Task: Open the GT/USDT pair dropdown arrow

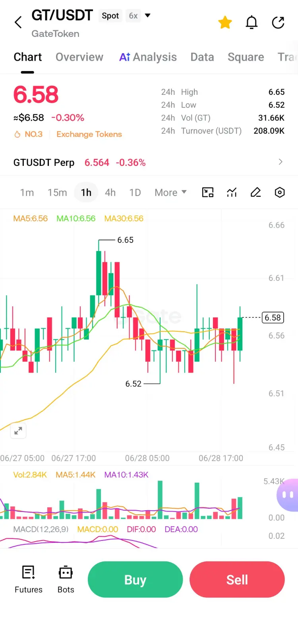Action: (x=148, y=16)
